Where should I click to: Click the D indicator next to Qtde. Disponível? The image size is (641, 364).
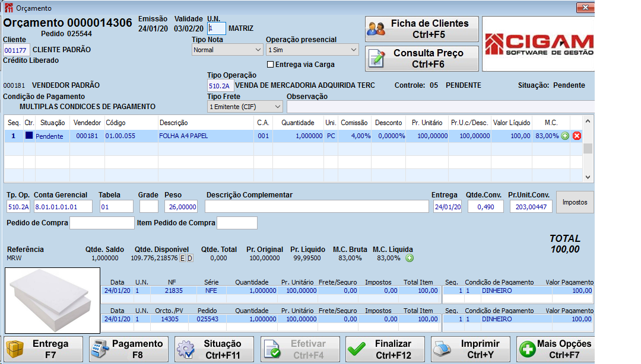[190, 258]
